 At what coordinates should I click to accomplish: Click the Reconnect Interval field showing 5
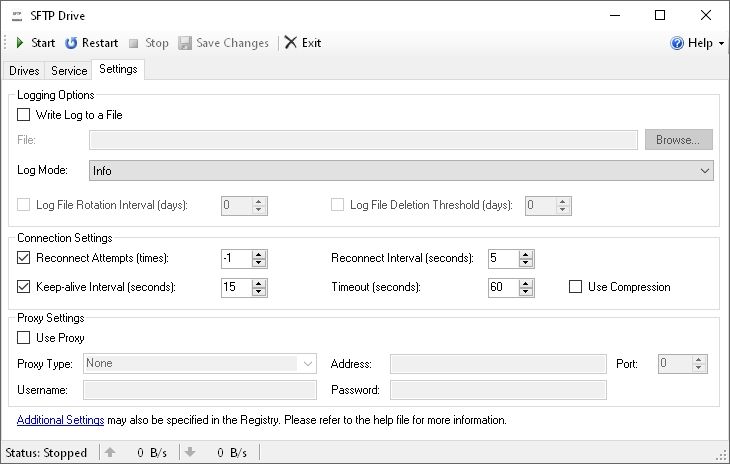tap(504, 258)
